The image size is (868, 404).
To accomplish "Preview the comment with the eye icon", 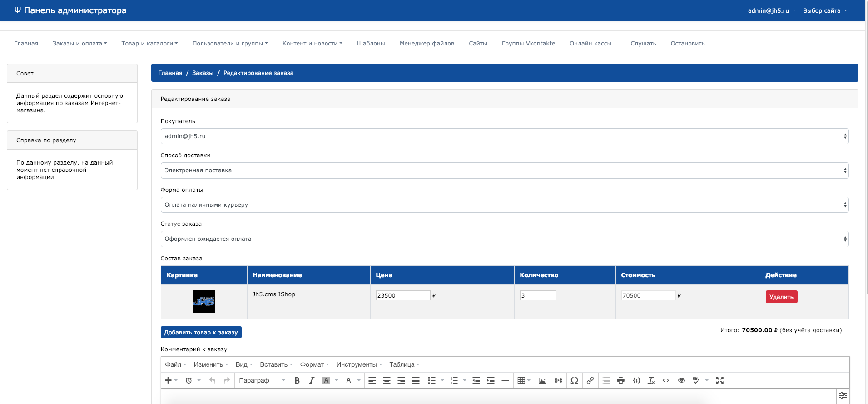I will [682, 380].
